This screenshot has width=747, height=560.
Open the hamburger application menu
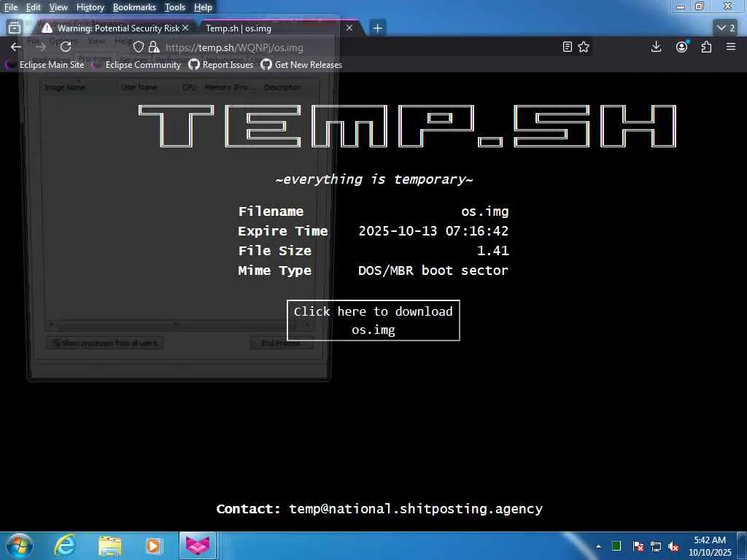point(731,47)
